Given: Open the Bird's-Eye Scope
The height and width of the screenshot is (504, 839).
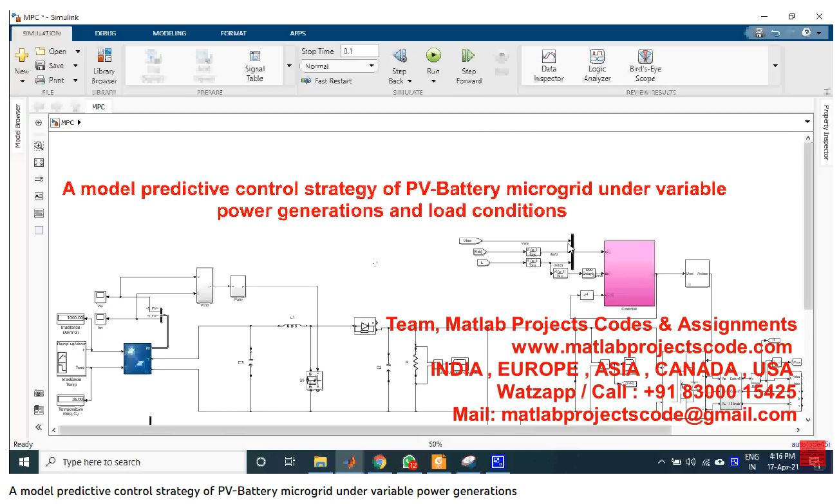Looking at the screenshot, I should [x=645, y=65].
